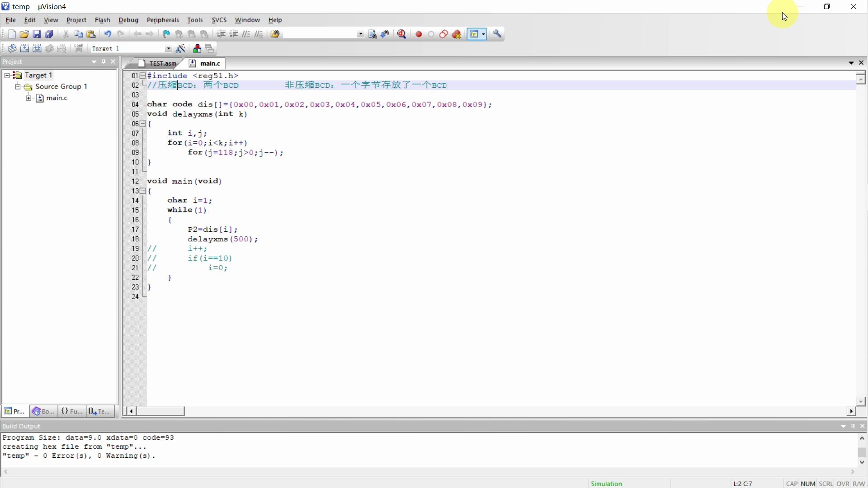Translate current file icon
This screenshot has height=488, width=868.
pos(12,49)
